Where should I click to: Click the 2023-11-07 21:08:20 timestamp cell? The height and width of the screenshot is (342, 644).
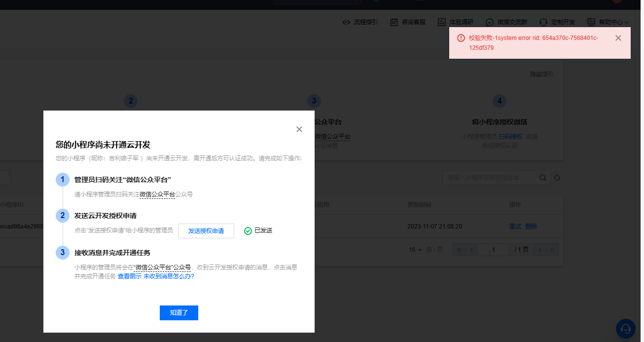[434, 227]
